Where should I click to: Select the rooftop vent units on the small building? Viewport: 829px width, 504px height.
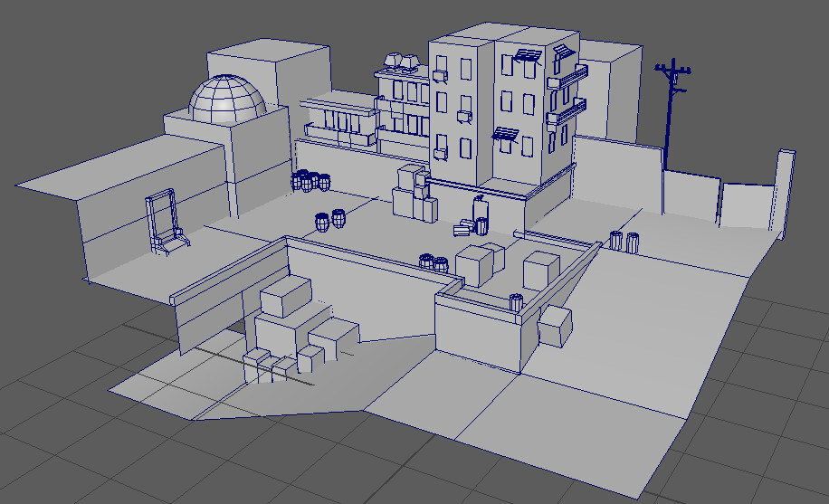pyautogui.click(x=401, y=62)
